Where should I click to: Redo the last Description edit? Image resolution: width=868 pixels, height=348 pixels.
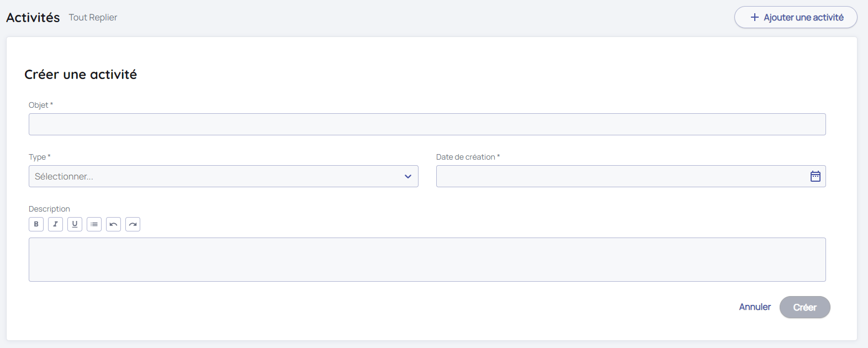(x=133, y=224)
